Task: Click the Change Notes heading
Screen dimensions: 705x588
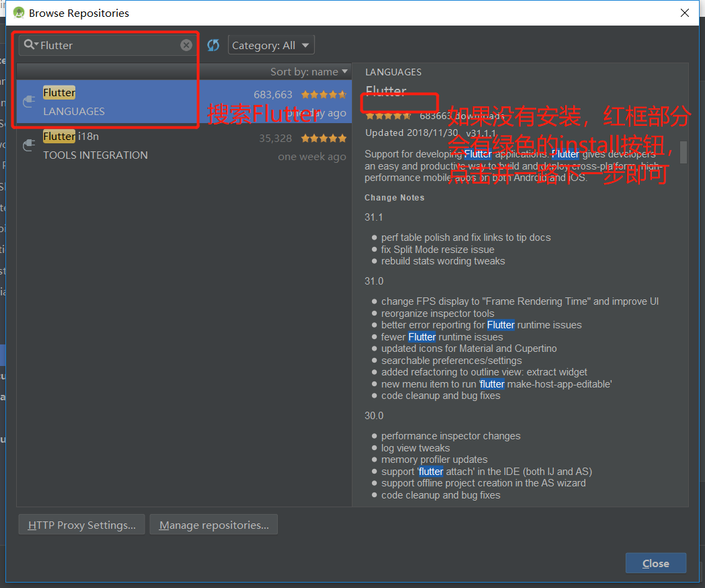Action: click(394, 198)
